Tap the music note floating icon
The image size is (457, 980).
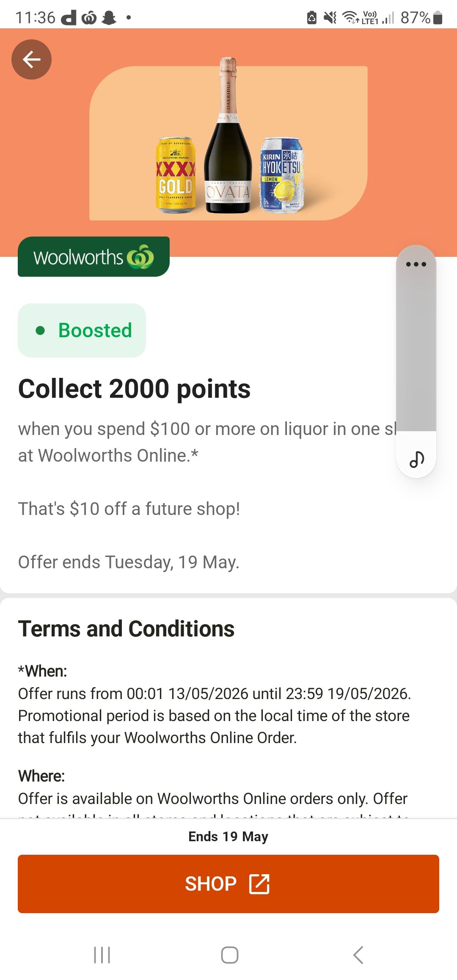pos(416,459)
